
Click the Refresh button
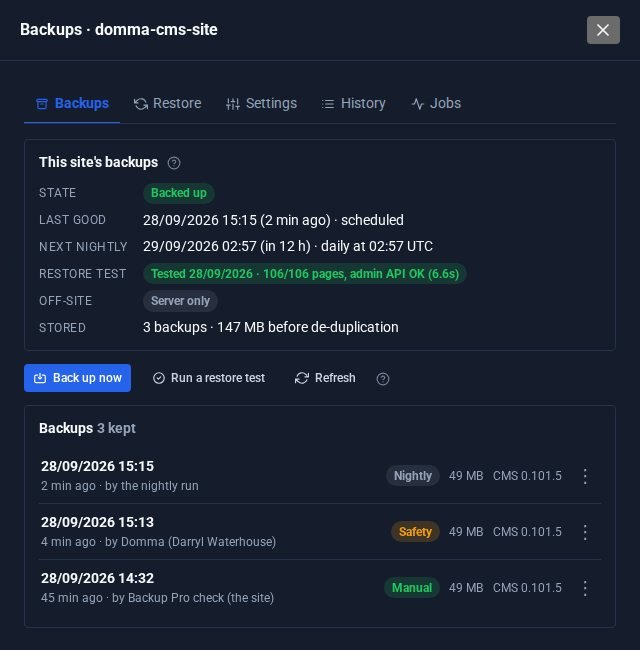[x=325, y=378]
